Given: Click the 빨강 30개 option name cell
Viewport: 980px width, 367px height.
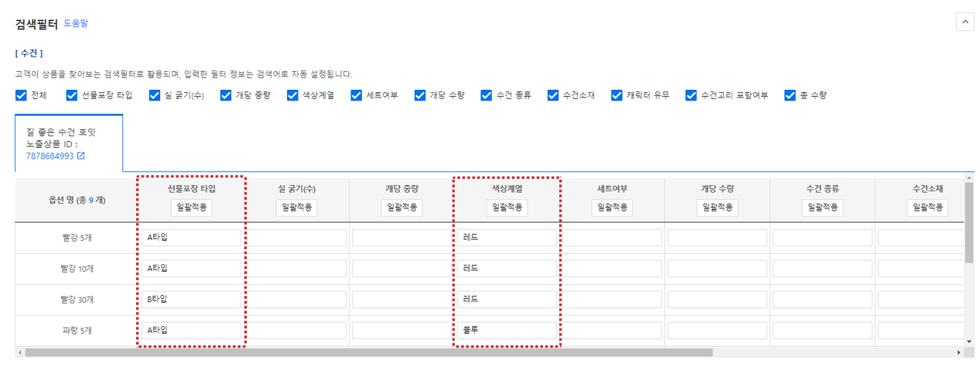Looking at the screenshot, I should 77,300.
